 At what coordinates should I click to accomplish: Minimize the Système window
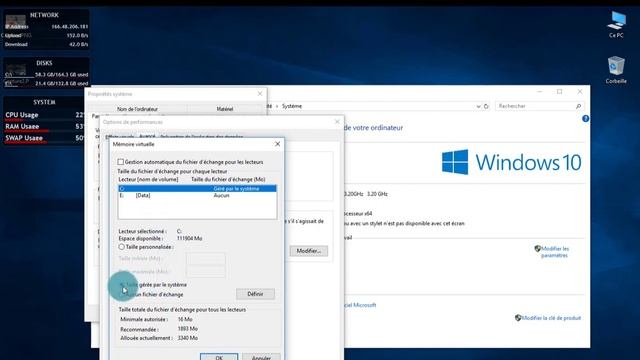[540, 92]
